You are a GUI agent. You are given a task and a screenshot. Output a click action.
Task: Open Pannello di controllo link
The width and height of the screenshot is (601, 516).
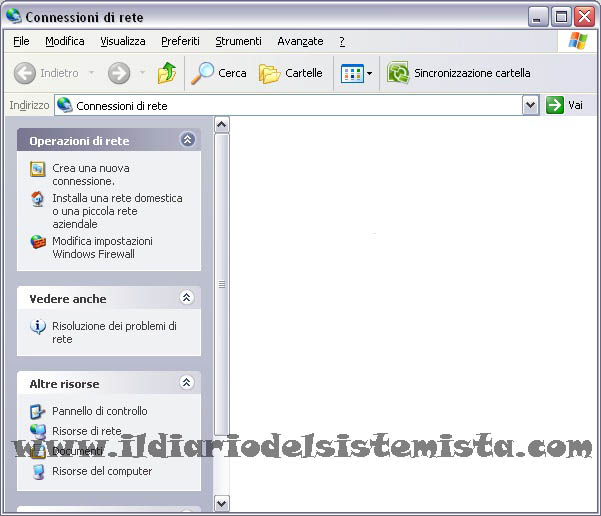click(x=100, y=411)
